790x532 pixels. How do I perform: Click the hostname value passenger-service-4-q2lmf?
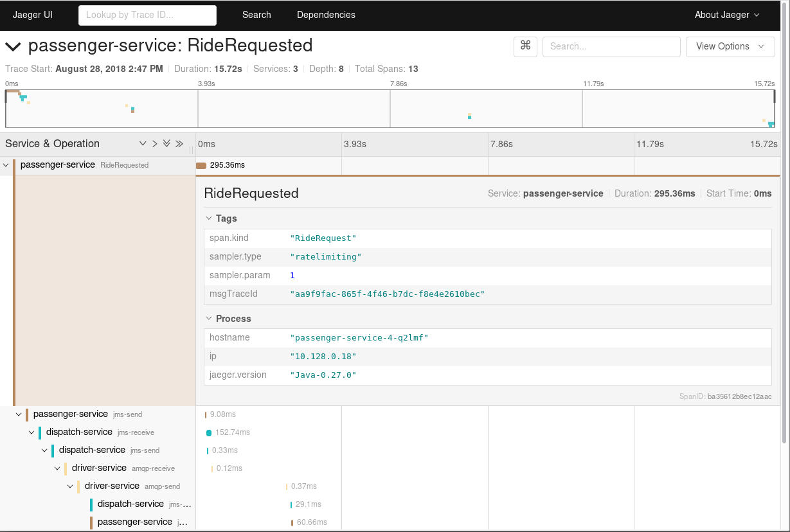(359, 338)
